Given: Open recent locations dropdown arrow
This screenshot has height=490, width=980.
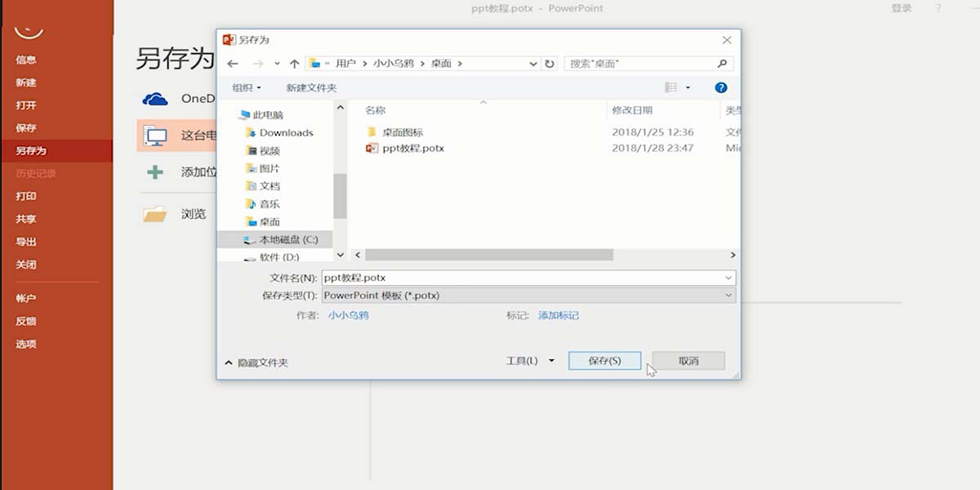Looking at the screenshot, I should tap(278, 64).
